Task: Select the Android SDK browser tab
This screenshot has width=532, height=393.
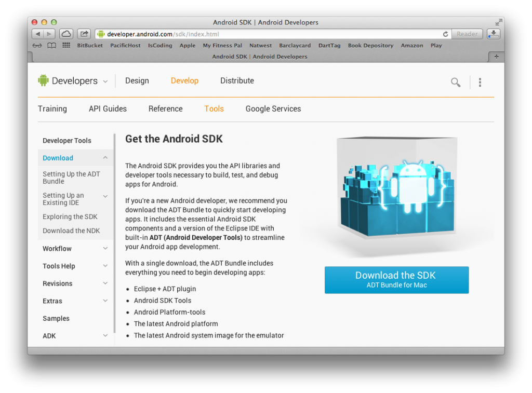Action: pos(260,57)
